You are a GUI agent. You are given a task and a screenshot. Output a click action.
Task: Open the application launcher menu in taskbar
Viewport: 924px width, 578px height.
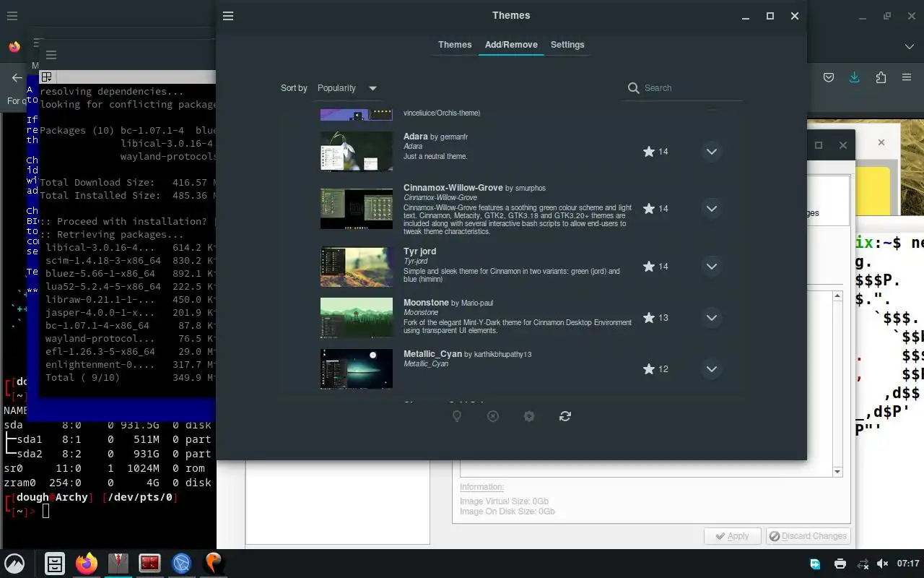[x=14, y=564]
